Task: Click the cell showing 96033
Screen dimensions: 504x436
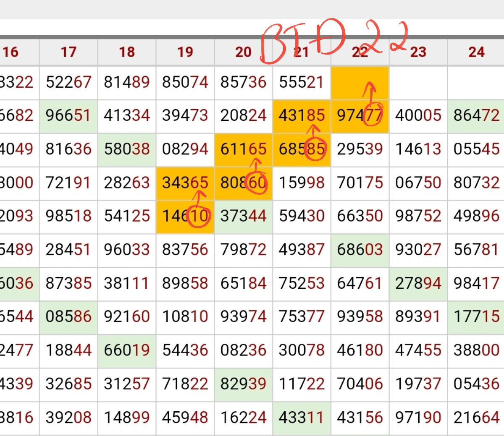Action: [x=127, y=250]
